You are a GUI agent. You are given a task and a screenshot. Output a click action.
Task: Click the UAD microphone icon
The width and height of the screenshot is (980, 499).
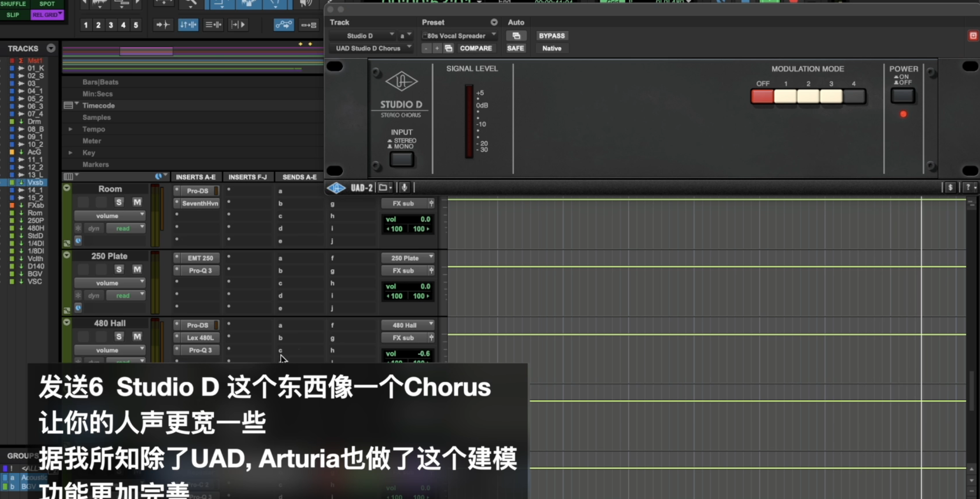point(405,188)
